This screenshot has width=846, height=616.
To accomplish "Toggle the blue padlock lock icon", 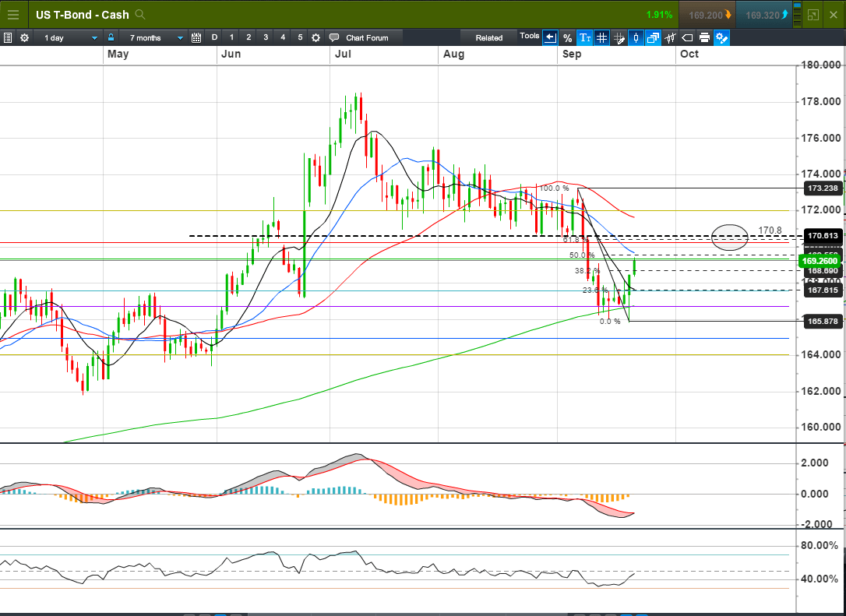I will click(111, 37).
